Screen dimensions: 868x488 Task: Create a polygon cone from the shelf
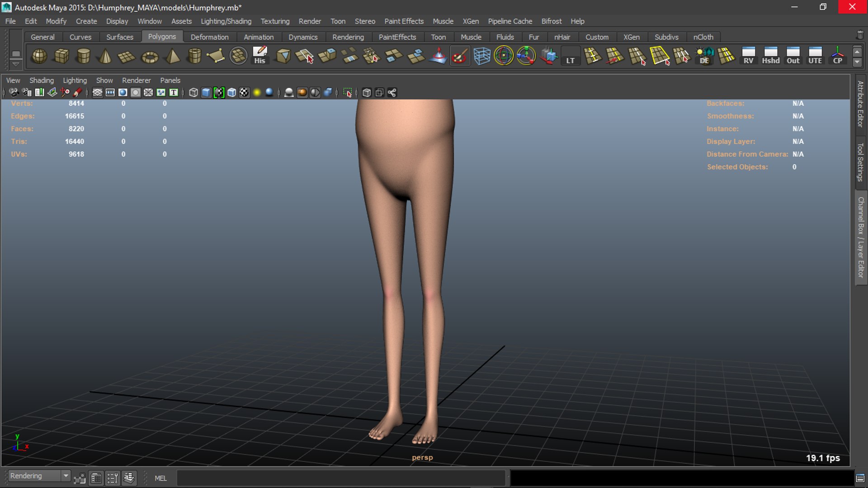(105, 56)
